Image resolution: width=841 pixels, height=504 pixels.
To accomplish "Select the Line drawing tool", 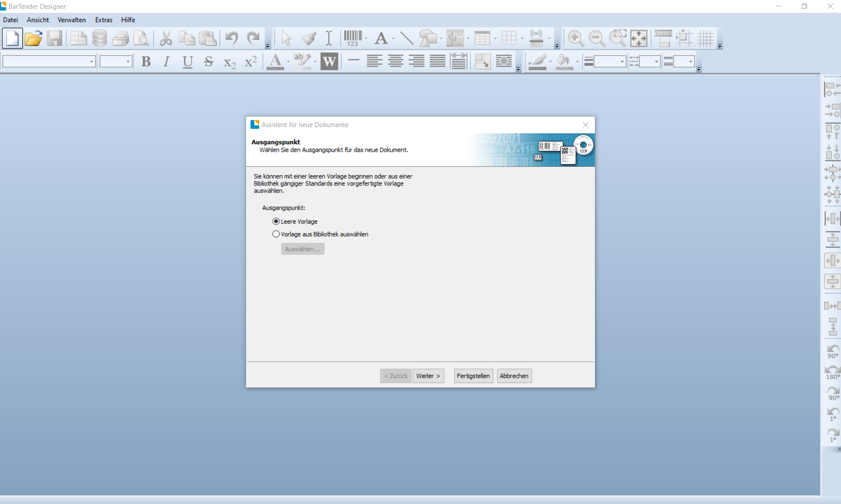I will [x=406, y=38].
